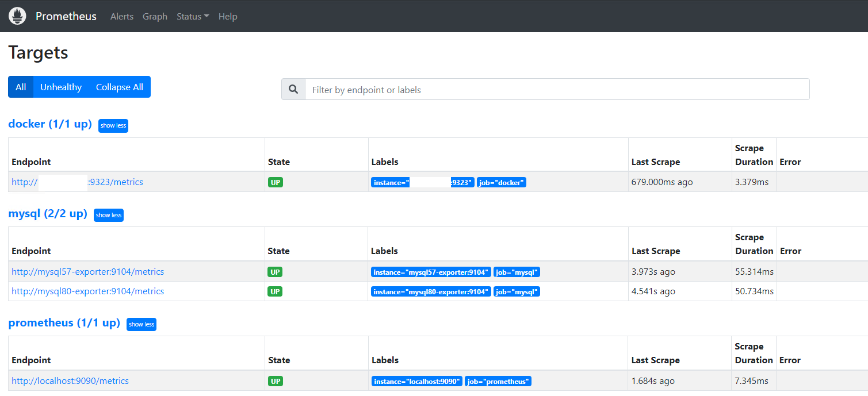Click the Targets page heading

(38, 52)
